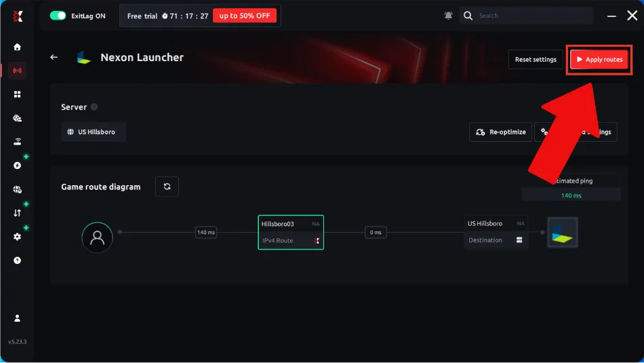
Task: Click the Reset settings button
Action: (536, 60)
